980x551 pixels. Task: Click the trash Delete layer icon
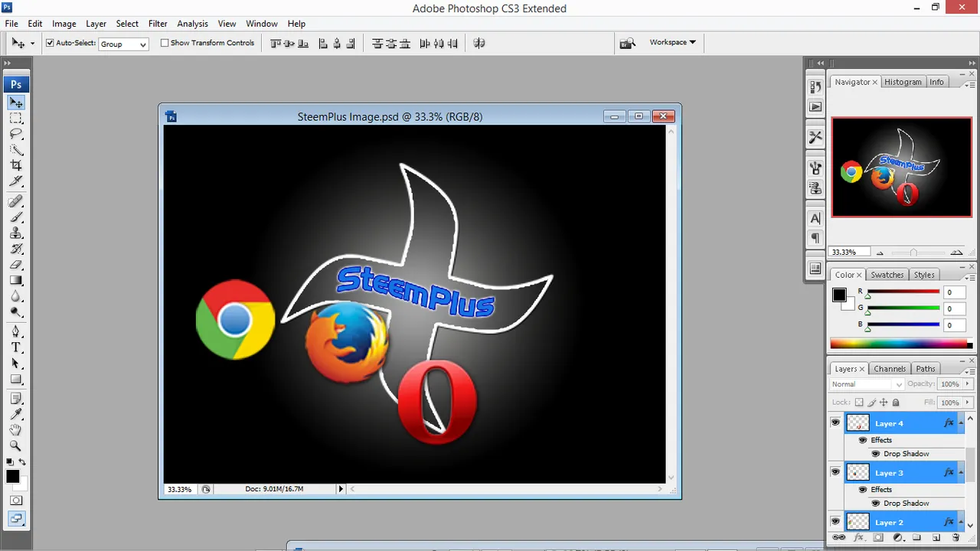955,538
